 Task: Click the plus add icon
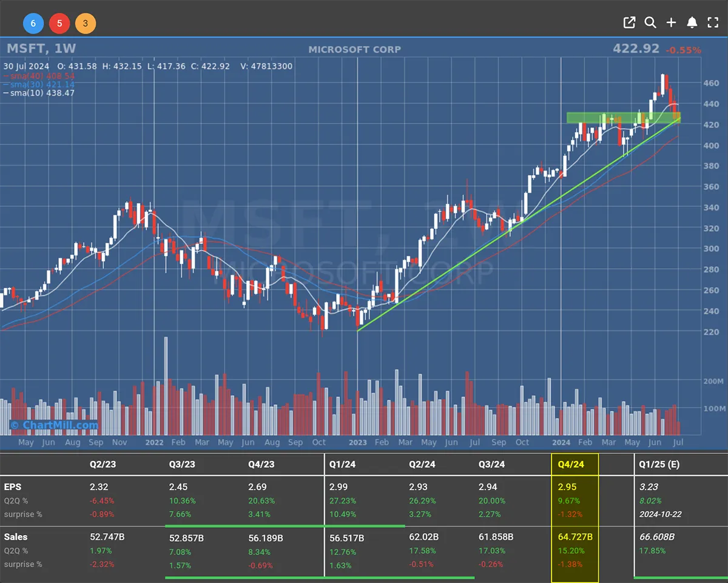coord(671,22)
